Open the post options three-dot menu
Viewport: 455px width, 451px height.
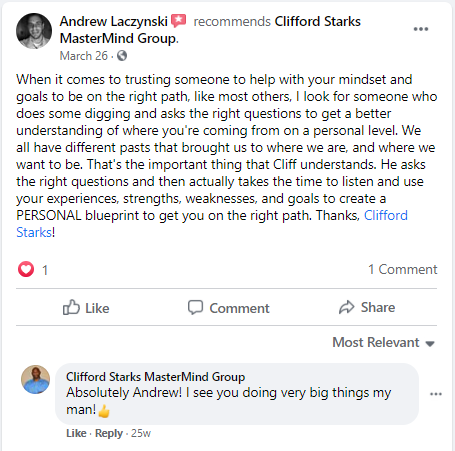point(421,29)
